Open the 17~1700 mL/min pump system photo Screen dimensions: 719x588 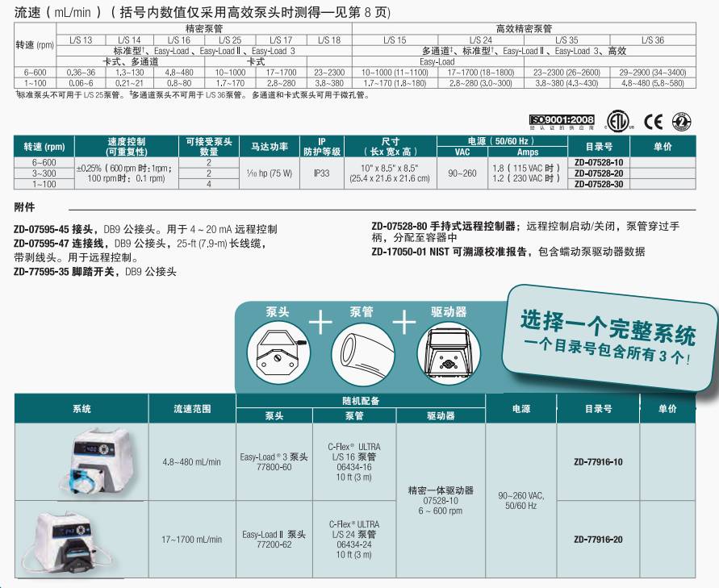pyautogui.click(x=81, y=539)
